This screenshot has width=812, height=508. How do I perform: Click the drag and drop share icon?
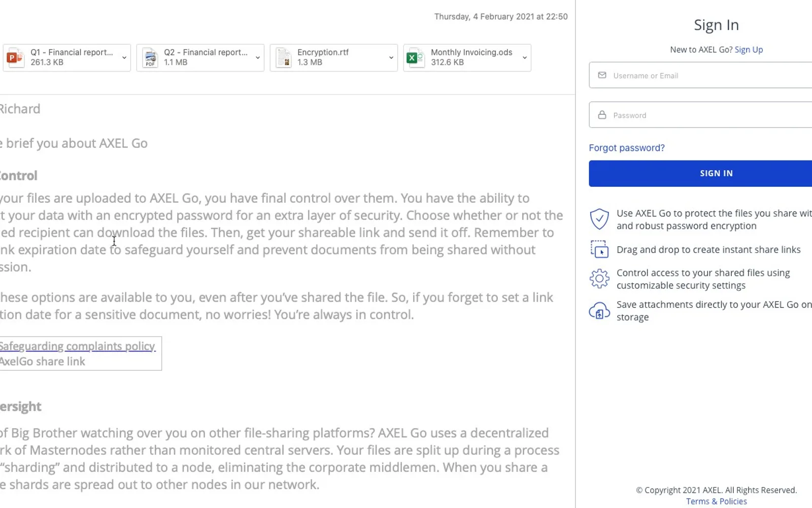(x=599, y=249)
